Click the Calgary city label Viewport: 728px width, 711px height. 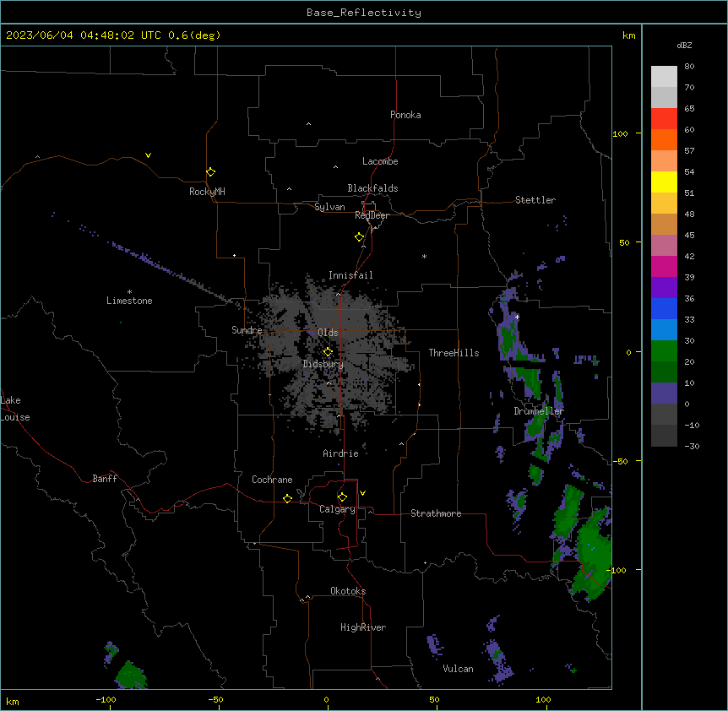pos(337,509)
